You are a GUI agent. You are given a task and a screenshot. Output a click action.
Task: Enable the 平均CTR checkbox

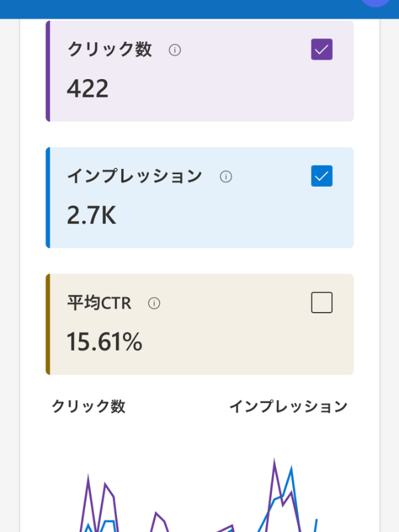pos(322,303)
